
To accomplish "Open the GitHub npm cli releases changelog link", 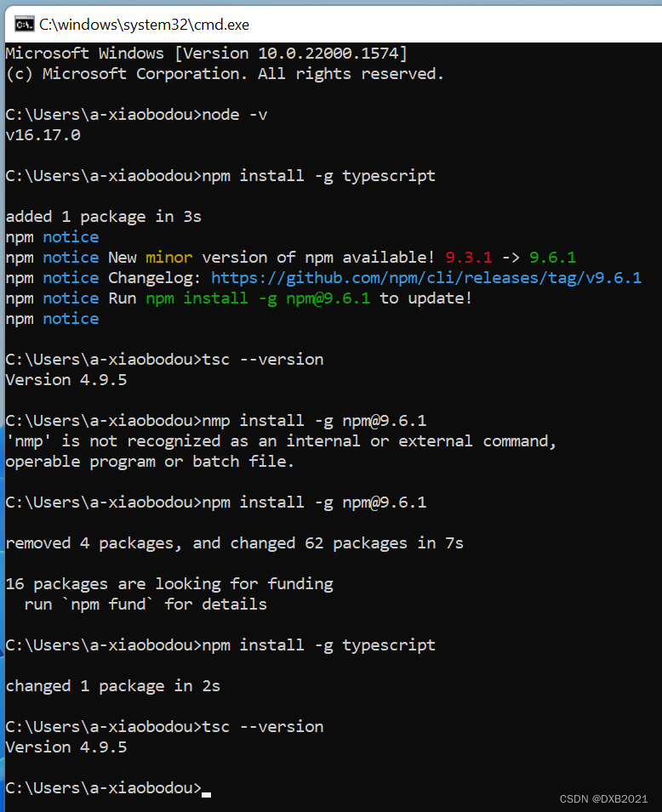I will 426,278.
